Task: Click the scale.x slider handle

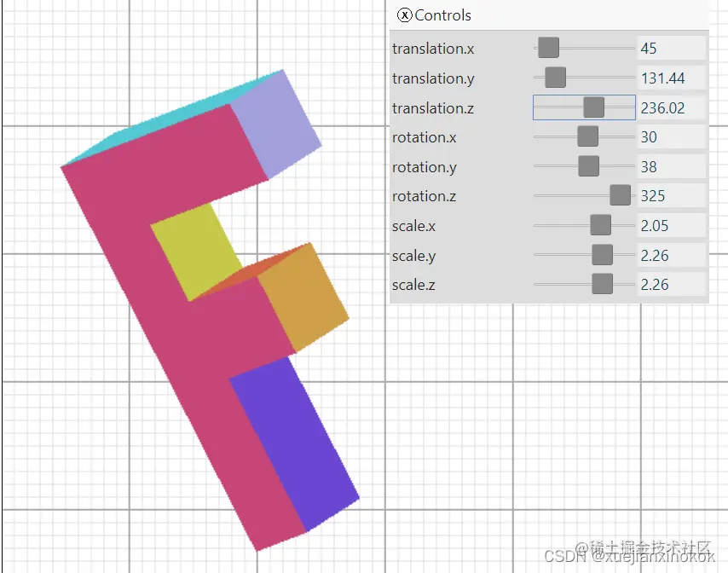Action: 601,225
